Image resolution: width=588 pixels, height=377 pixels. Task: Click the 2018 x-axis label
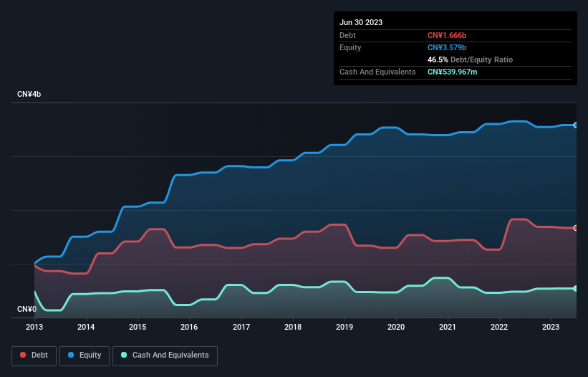coord(293,327)
